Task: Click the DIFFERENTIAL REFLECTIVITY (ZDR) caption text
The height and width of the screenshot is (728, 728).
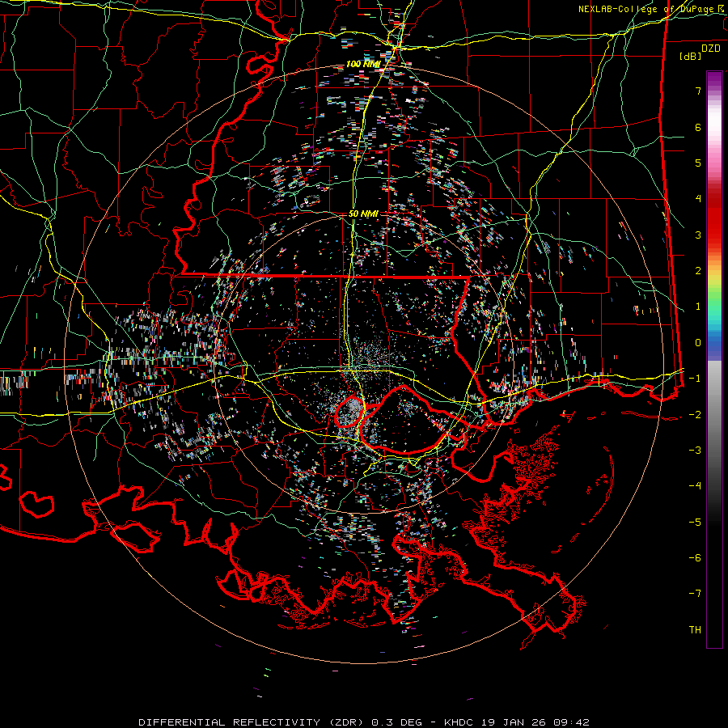Action: pos(254,722)
